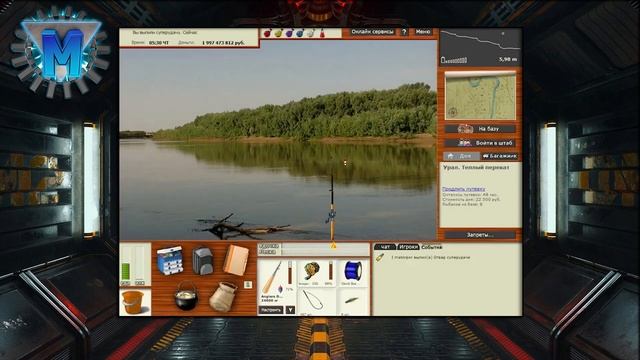
Task: Click the red bottle icon
Action: point(322,33)
